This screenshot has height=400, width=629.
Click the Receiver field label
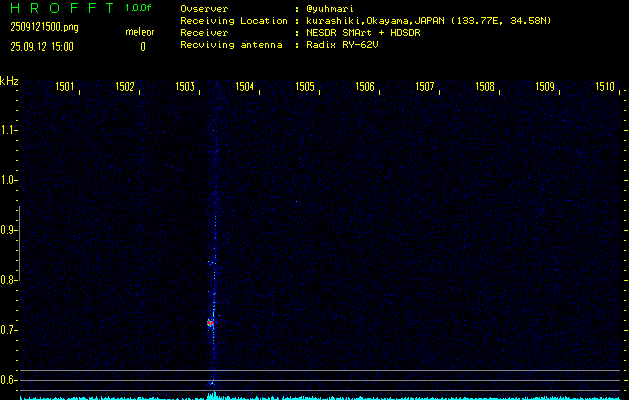[x=204, y=33]
